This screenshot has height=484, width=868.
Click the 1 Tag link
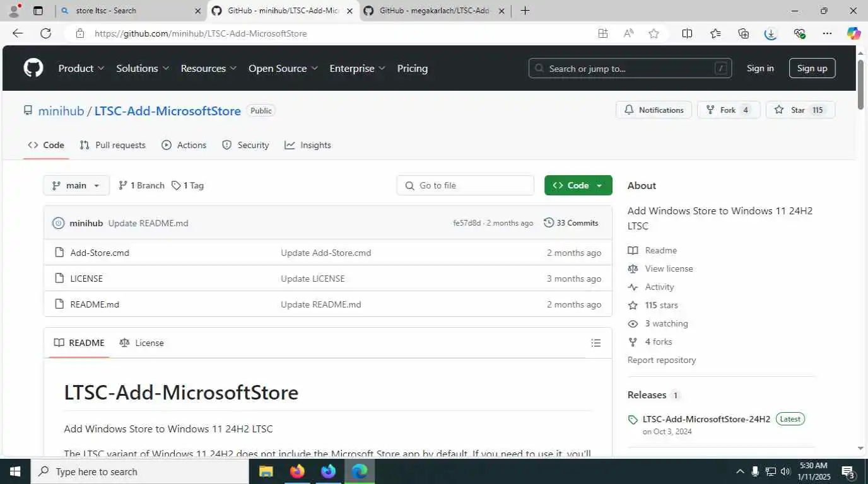click(187, 185)
